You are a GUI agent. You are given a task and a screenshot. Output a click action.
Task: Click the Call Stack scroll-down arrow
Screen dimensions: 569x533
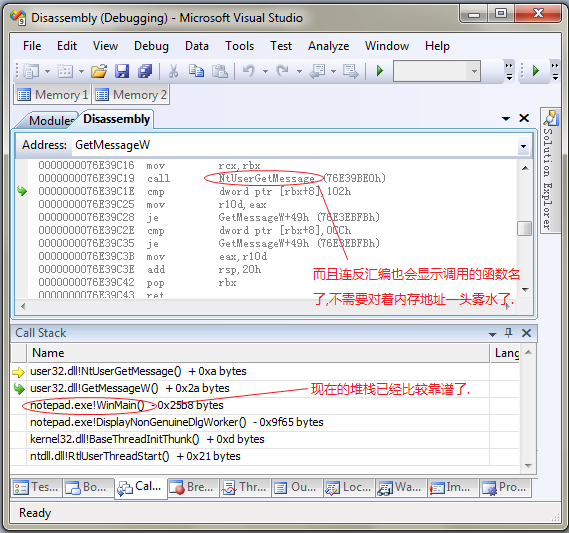coord(528,466)
